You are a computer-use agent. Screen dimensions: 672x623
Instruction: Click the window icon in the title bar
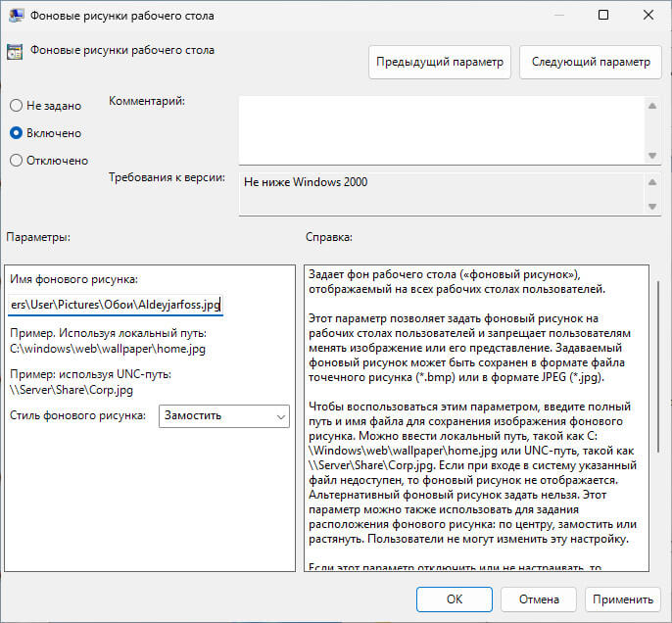pos(16,16)
